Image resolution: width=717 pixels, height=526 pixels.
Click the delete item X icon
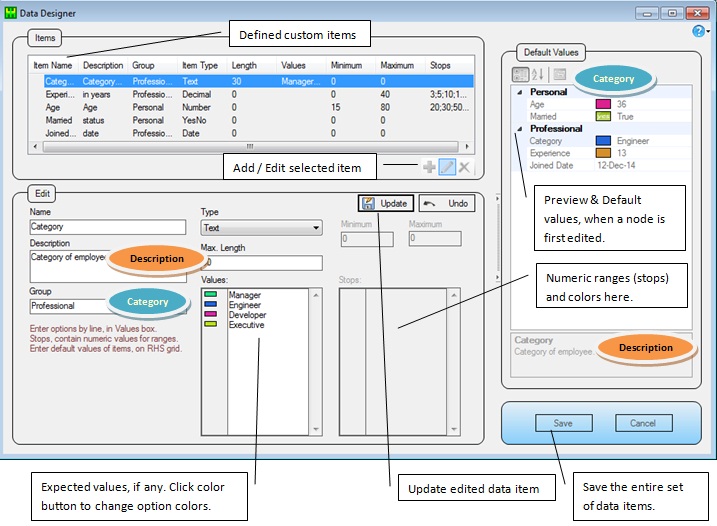pos(464,167)
